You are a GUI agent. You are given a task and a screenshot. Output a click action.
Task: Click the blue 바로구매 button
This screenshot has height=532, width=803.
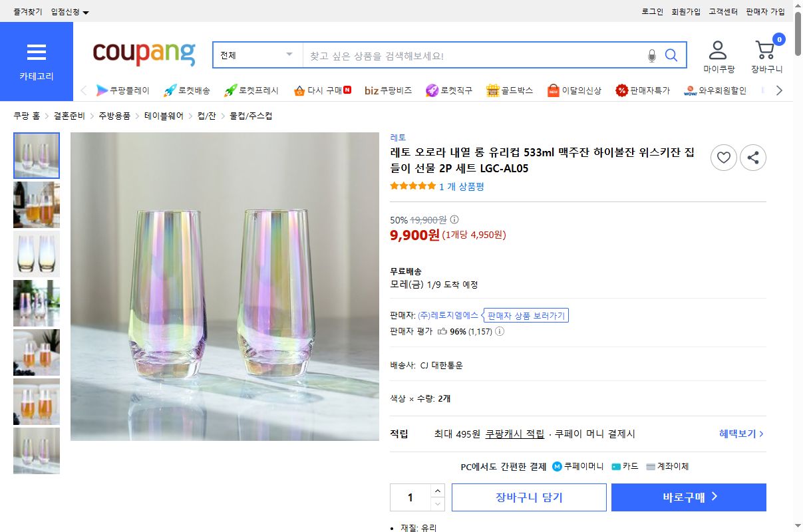coord(689,497)
